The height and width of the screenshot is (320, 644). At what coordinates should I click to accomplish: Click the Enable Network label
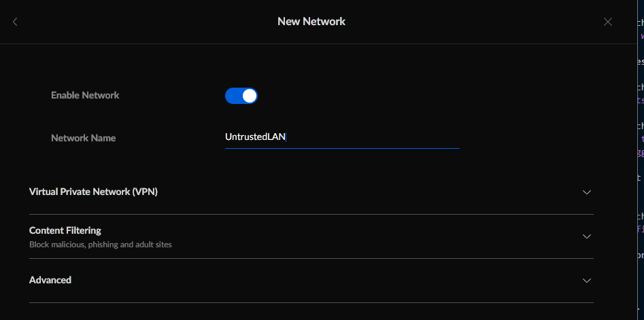pyautogui.click(x=85, y=95)
